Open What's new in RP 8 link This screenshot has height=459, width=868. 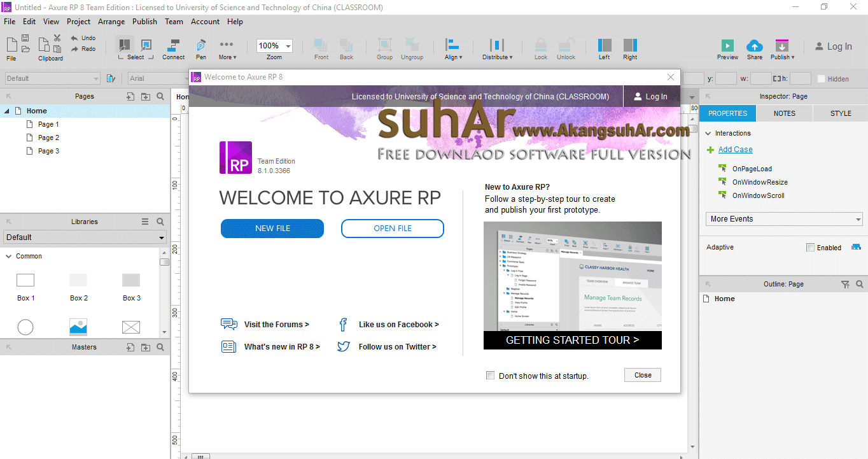click(x=282, y=347)
